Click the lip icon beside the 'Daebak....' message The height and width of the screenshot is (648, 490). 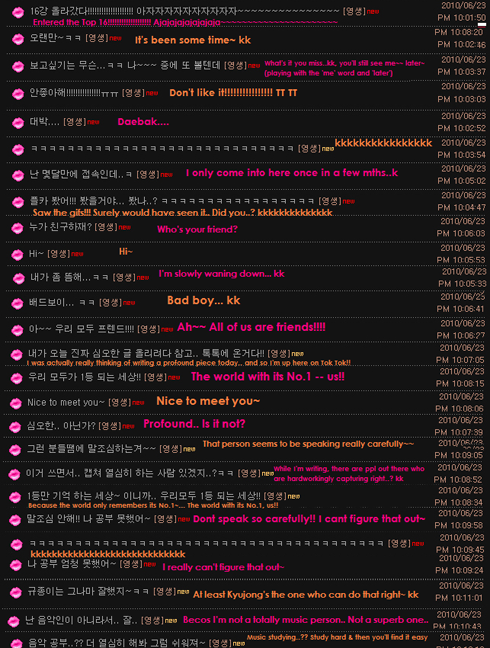tap(18, 123)
